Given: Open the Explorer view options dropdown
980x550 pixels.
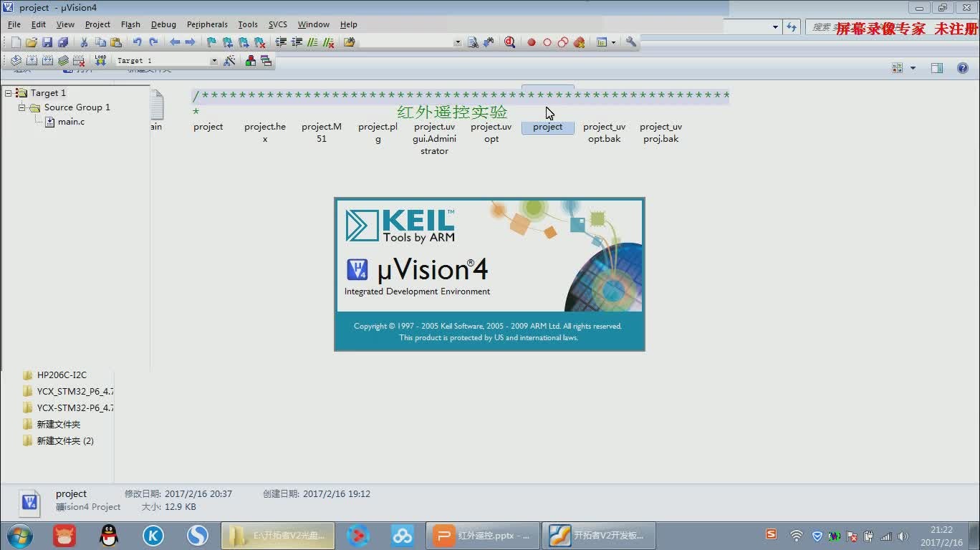Looking at the screenshot, I should point(913,68).
